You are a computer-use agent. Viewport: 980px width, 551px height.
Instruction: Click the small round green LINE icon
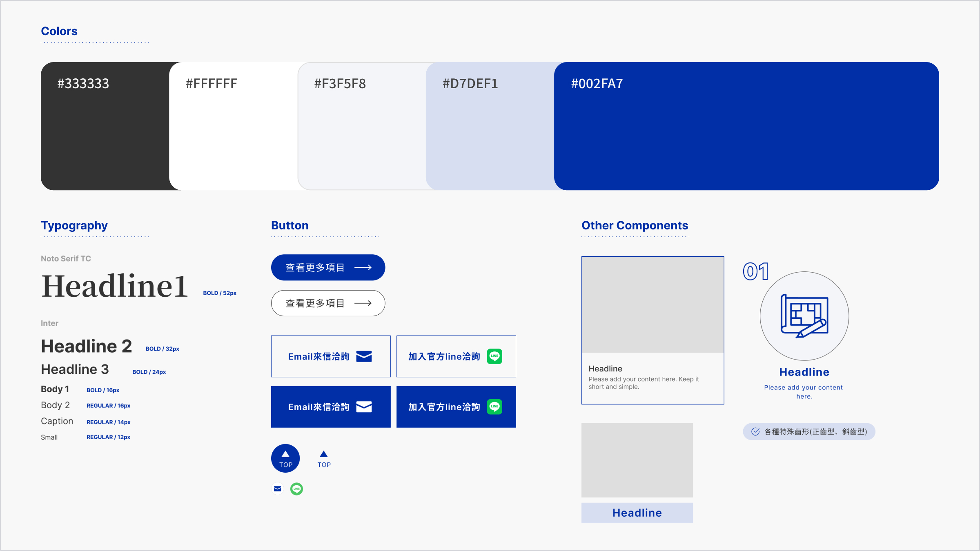point(296,489)
